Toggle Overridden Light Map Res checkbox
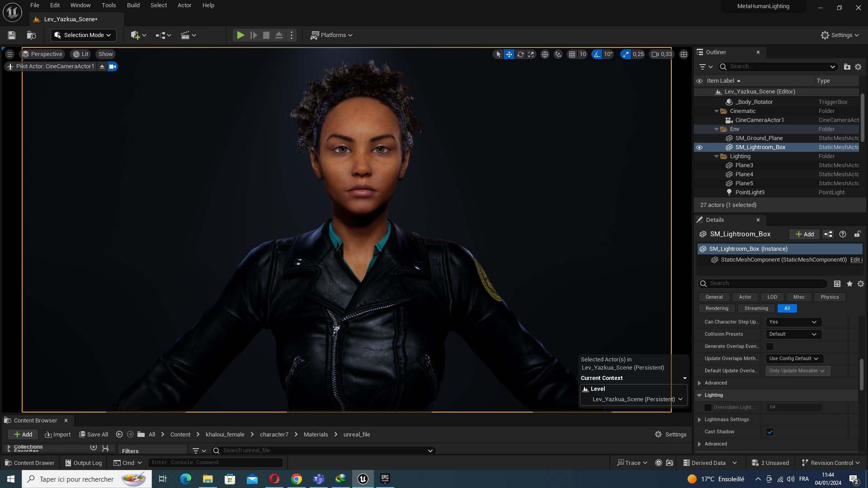The image size is (868, 488). click(x=708, y=408)
